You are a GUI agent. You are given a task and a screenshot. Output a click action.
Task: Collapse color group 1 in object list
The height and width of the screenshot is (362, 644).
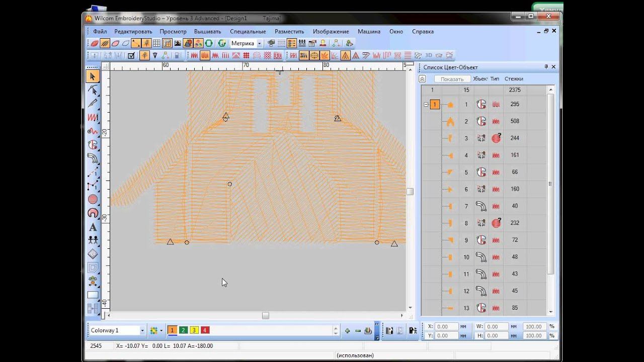[426, 105]
